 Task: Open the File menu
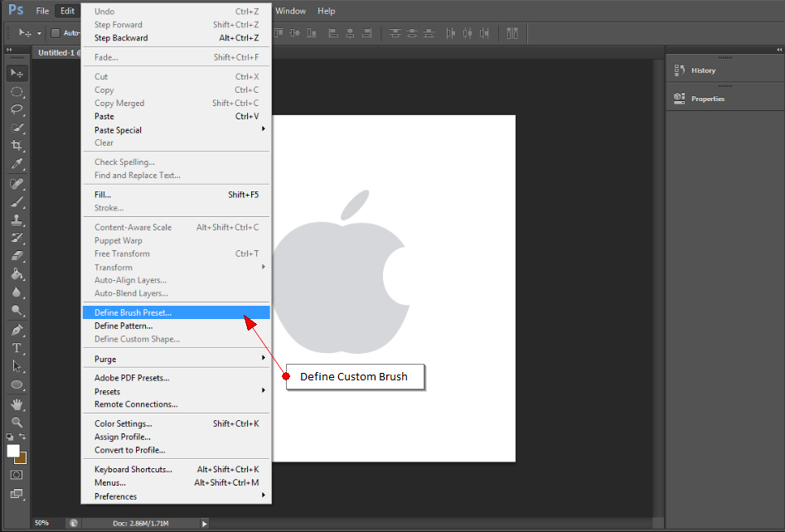point(42,11)
